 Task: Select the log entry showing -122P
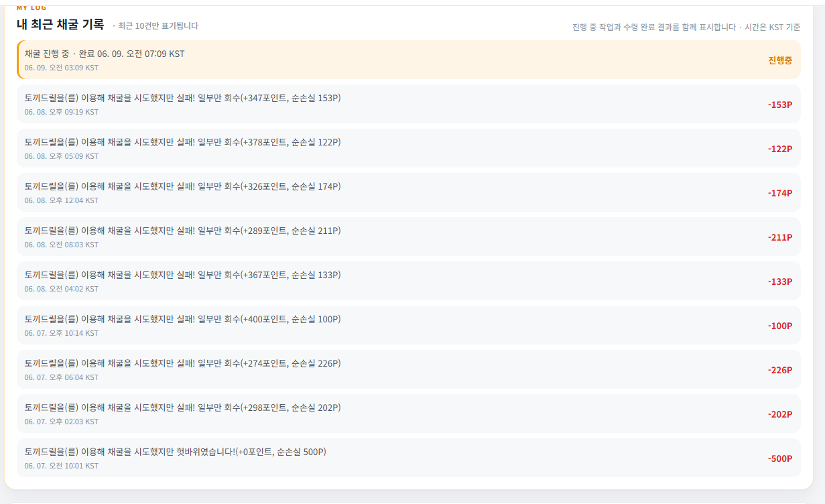pos(409,148)
